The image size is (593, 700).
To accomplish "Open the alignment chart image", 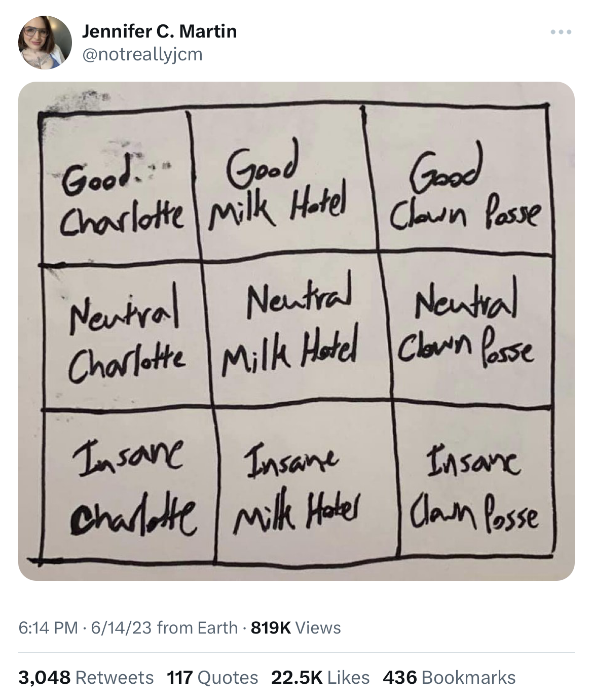I will click(x=296, y=331).
